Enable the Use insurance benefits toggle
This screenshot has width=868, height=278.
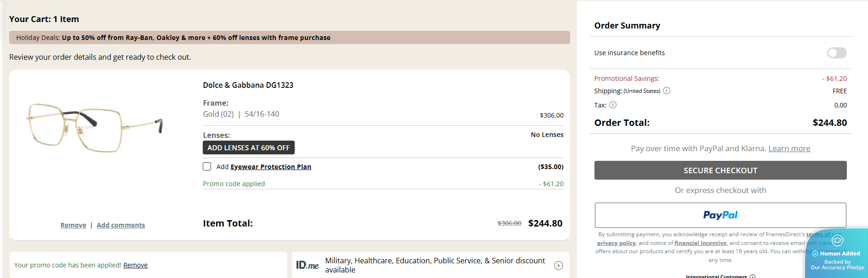tap(836, 53)
